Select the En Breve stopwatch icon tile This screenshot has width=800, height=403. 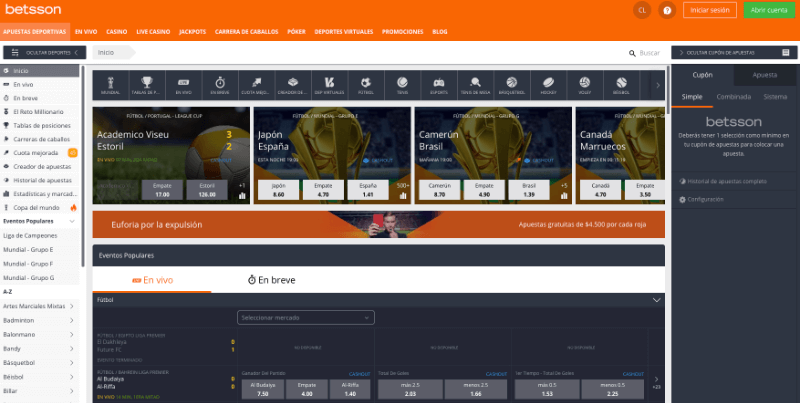click(x=220, y=85)
